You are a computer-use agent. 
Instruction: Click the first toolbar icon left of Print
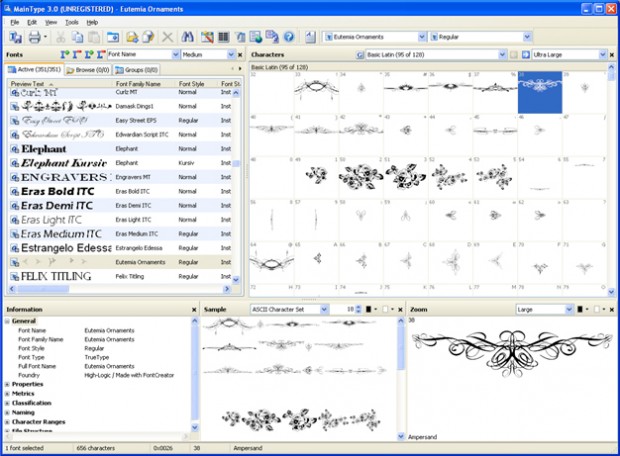[x=15, y=37]
